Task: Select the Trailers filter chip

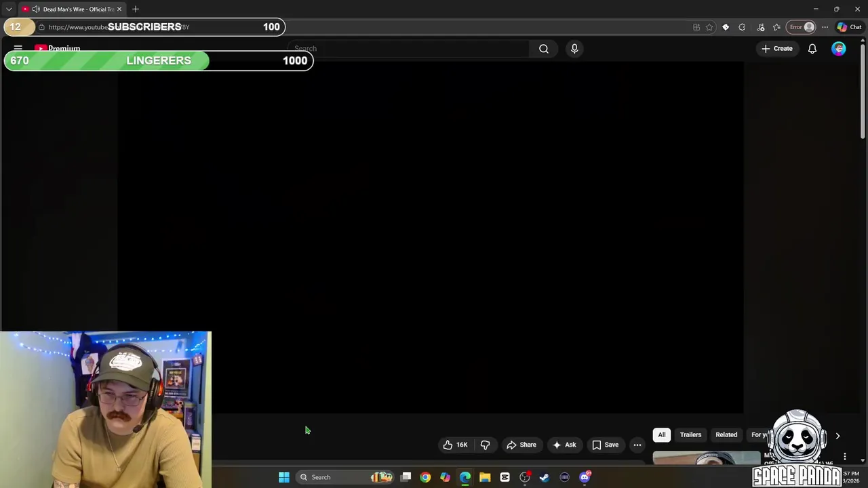Action: click(x=690, y=435)
